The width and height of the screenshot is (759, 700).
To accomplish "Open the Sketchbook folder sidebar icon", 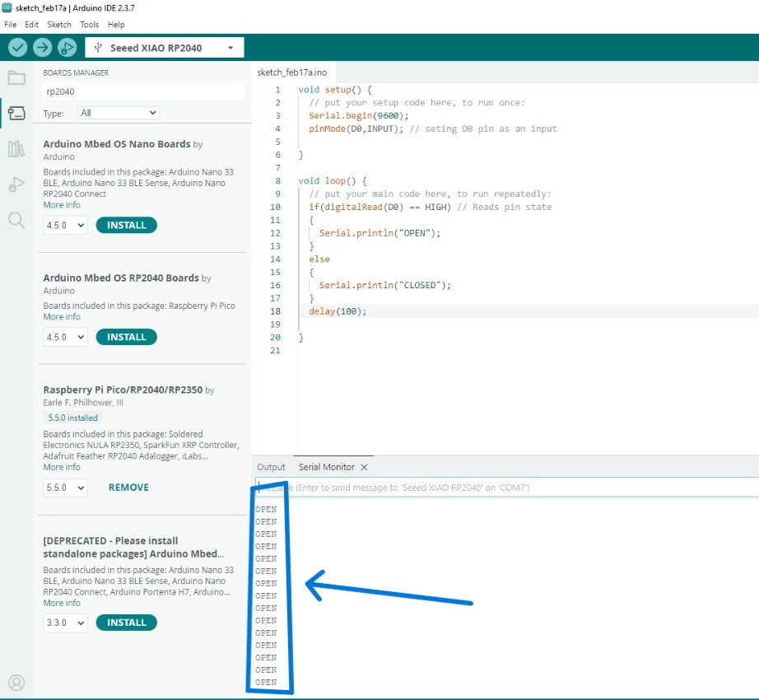I will (16, 77).
